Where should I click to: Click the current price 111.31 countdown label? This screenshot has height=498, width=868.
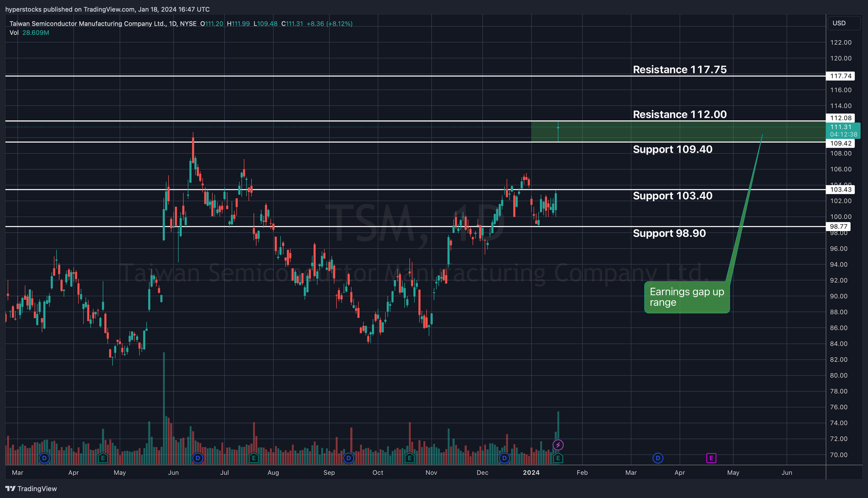click(x=843, y=131)
